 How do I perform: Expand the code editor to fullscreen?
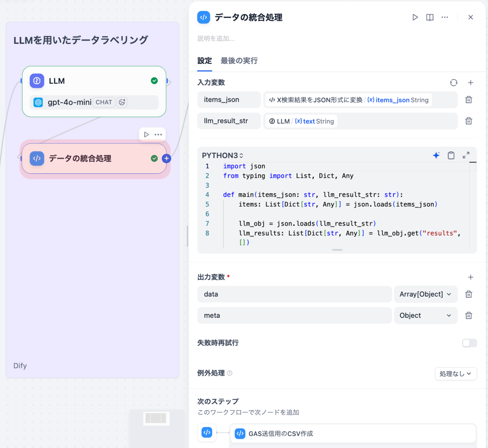coord(466,155)
